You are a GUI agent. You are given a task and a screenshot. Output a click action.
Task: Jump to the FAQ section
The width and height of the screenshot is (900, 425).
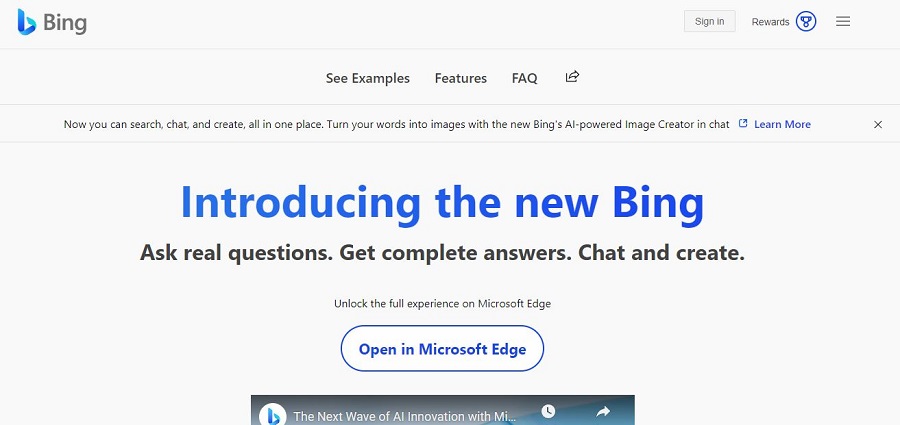click(x=525, y=78)
